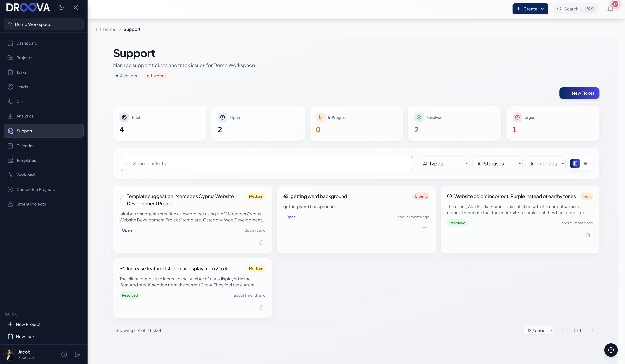Open help question mark button
Image resolution: width=625 pixels, height=364 pixels.
[611, 350]
